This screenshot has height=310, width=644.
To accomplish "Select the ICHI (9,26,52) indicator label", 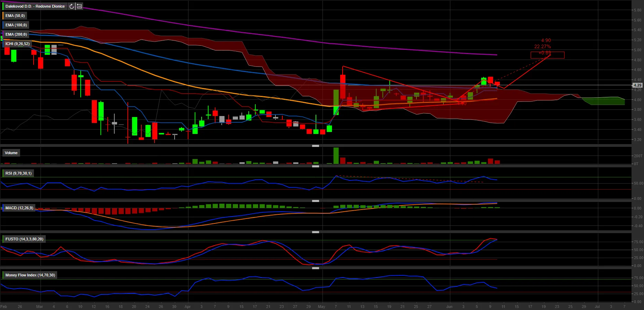I will coord(17,44).
